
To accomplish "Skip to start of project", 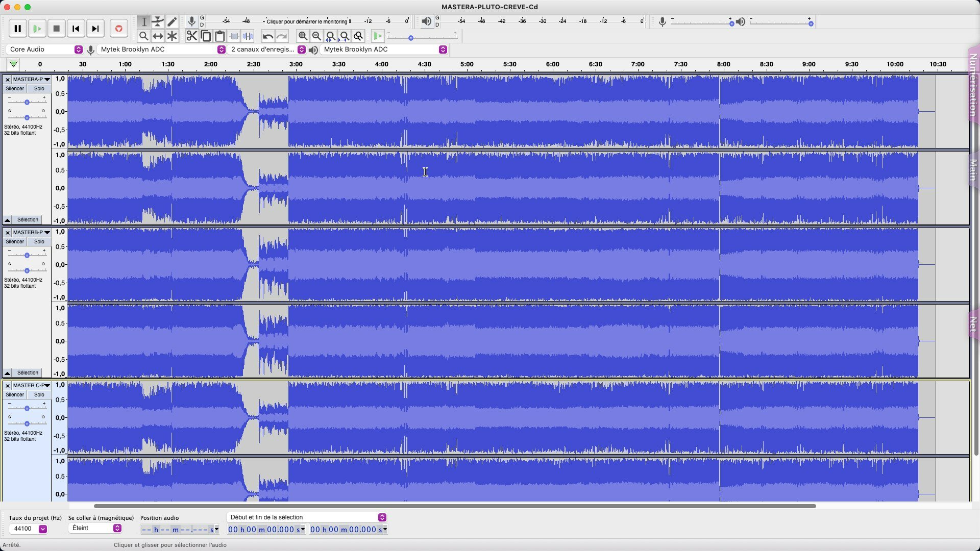I will pyautogui.click(x=76, y=29).
